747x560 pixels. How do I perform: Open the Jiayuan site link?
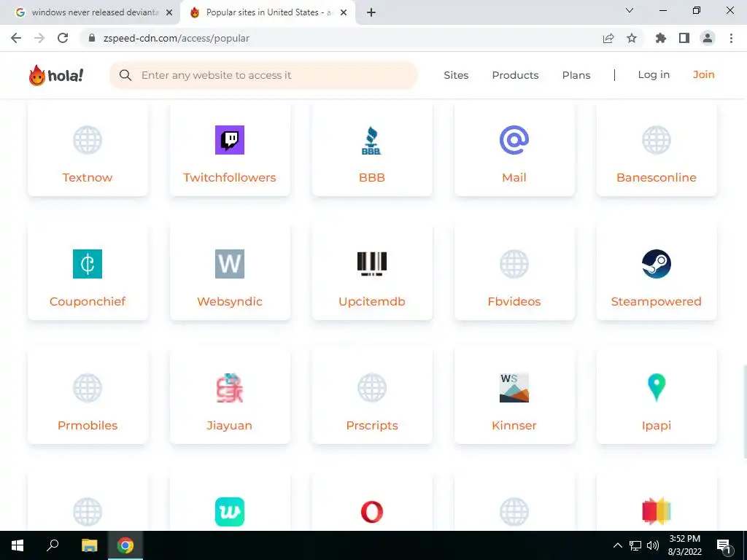230,425
